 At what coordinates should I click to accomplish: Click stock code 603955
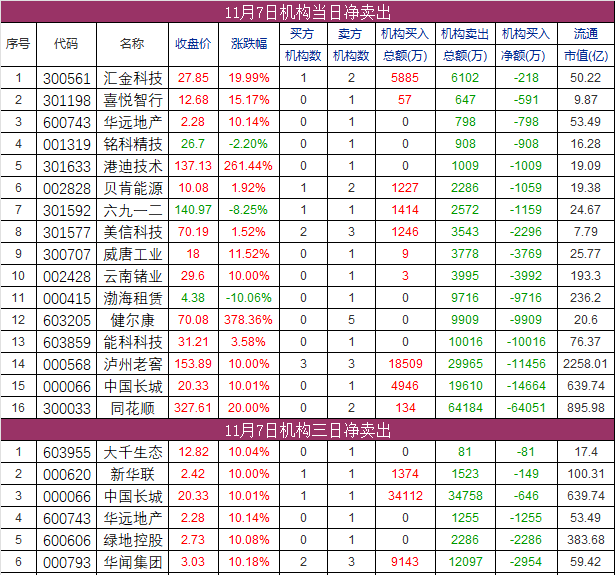click(x=67, y=453)
